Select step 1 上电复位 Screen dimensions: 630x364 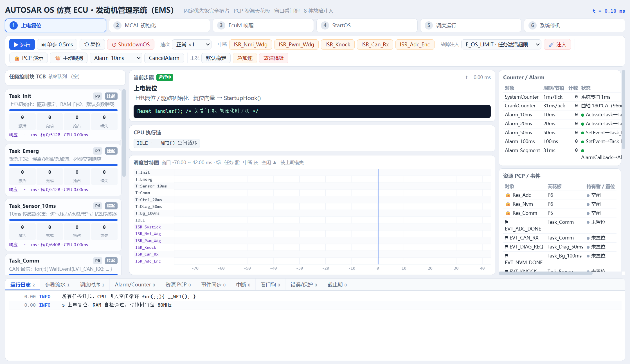56,26
